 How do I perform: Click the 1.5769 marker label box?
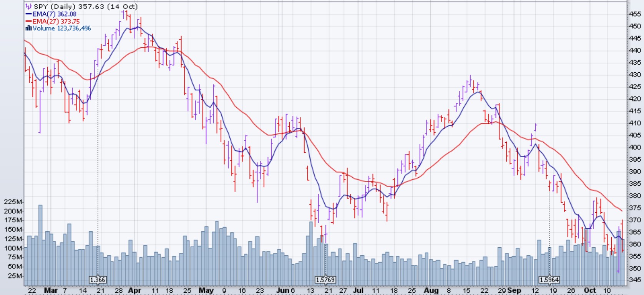[x=325, y=280]
